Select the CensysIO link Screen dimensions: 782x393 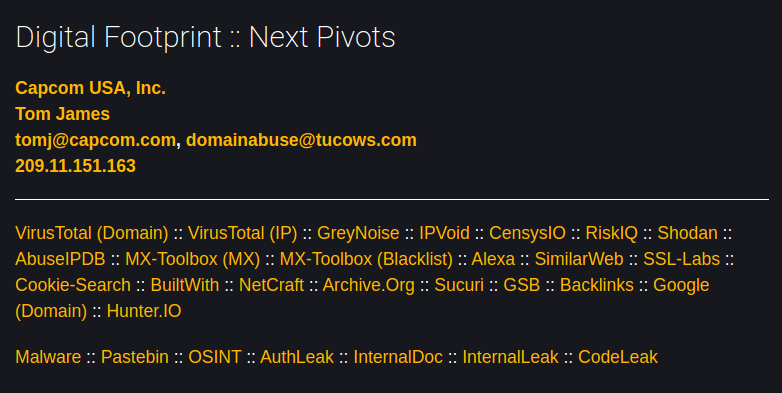[527, 233]
